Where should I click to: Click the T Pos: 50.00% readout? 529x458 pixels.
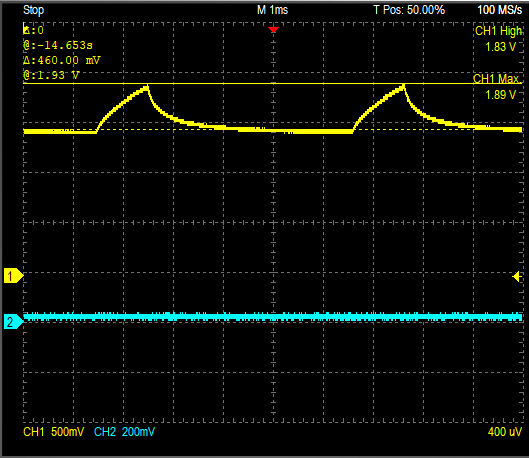pos(409,10)
